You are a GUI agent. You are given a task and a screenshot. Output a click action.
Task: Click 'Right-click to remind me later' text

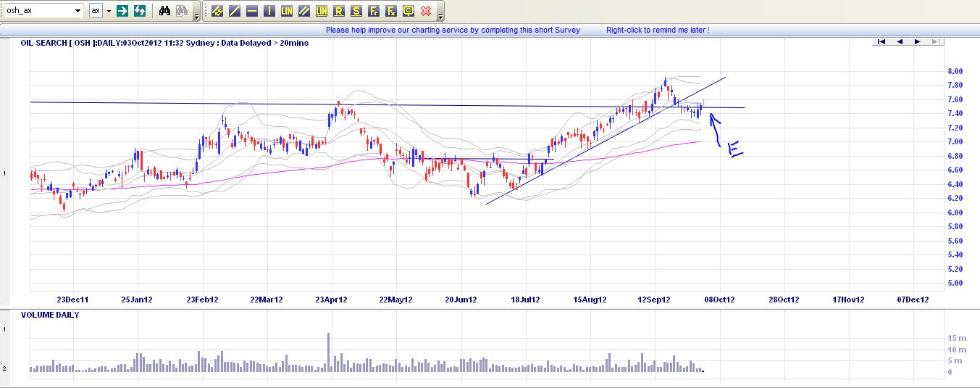point(658,30)
